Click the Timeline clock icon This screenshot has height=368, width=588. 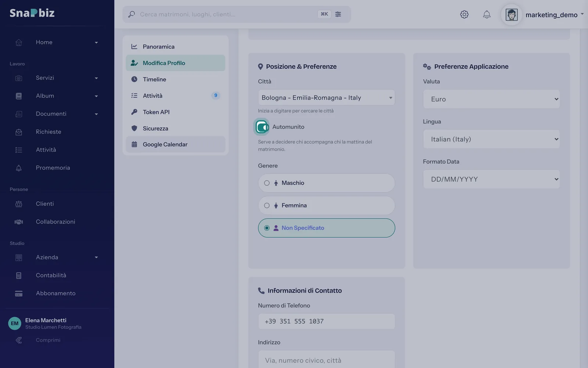point(134,79)
